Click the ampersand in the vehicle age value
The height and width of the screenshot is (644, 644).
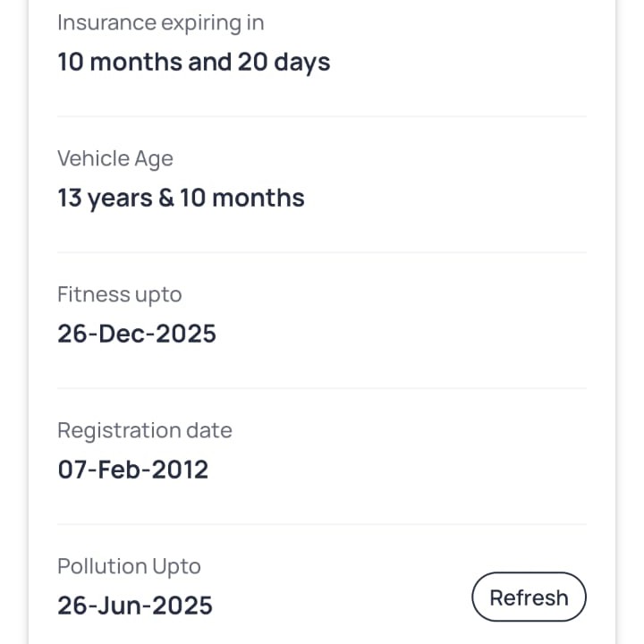point(166,199)
